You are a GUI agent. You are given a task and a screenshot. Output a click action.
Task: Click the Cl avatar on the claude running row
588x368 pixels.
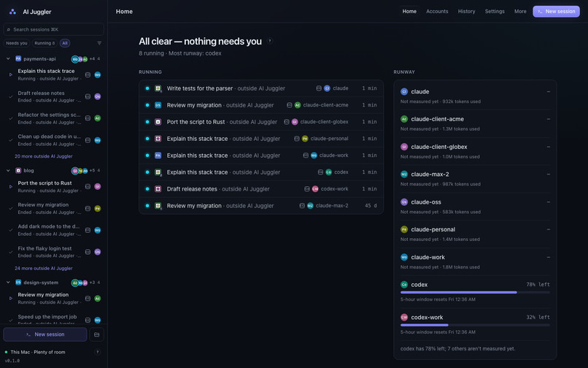(327, 88)
